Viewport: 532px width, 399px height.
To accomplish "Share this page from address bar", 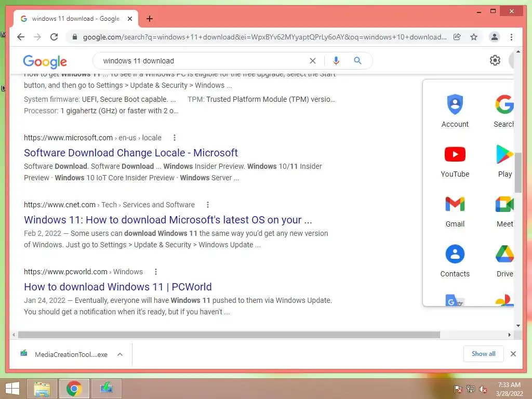I will (x=457, y=37).
